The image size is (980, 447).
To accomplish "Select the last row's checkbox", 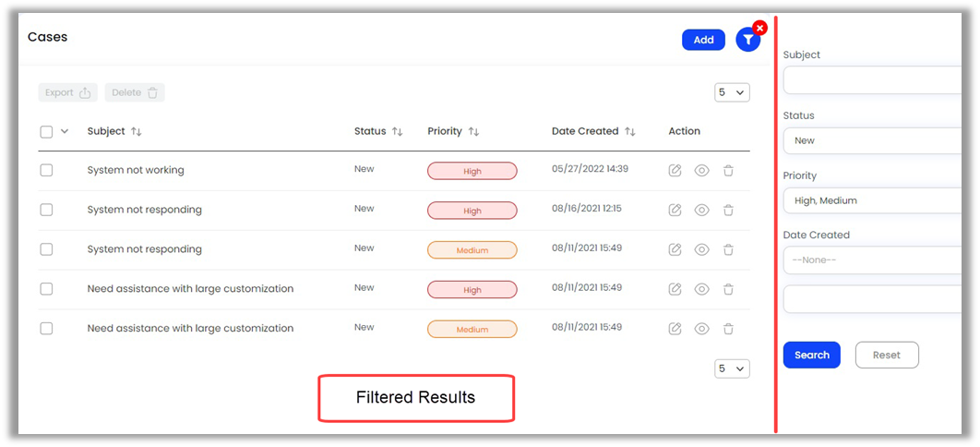I will (x=47, y=328).
